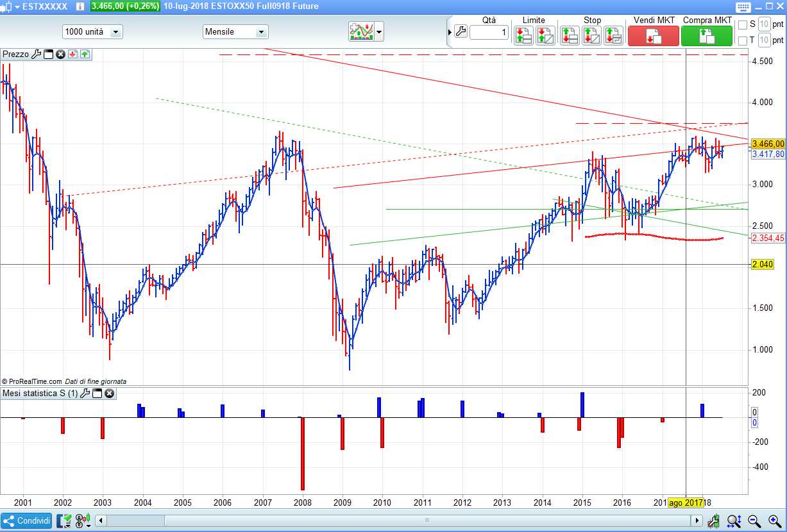Place third Stop order icon
Viewport: 787px width, 532px height.
(613, 35)
